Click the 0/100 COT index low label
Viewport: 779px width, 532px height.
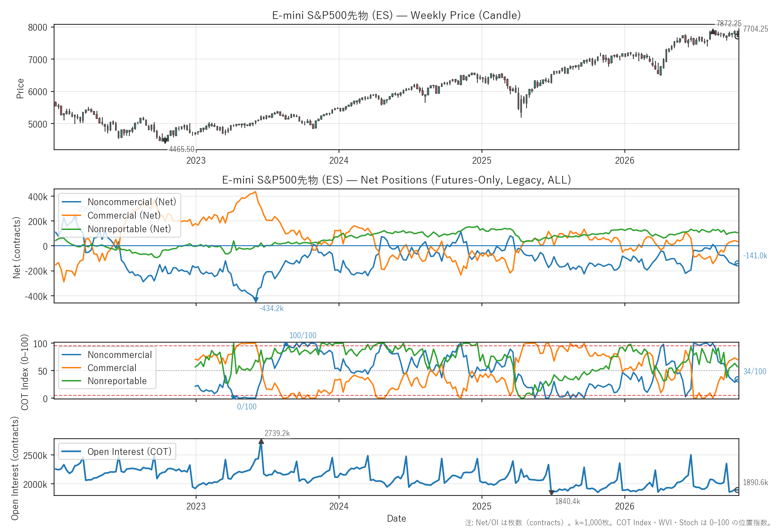pyautogui.click(x=247, y=407)
